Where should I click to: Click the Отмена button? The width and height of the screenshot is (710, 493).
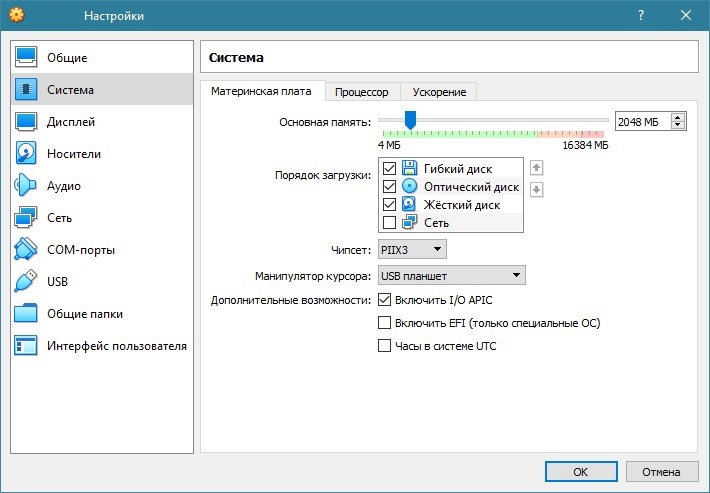coord(661,472)
